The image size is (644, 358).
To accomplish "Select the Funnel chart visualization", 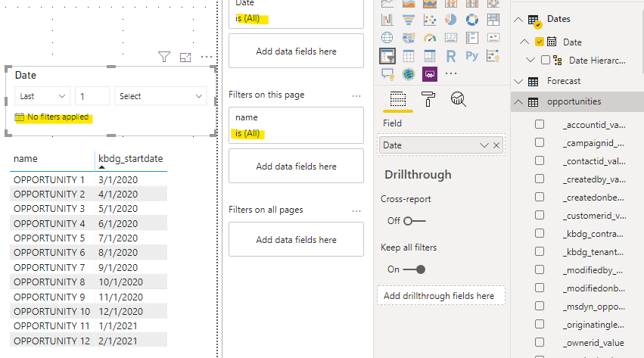I will [x=408, y=19].
